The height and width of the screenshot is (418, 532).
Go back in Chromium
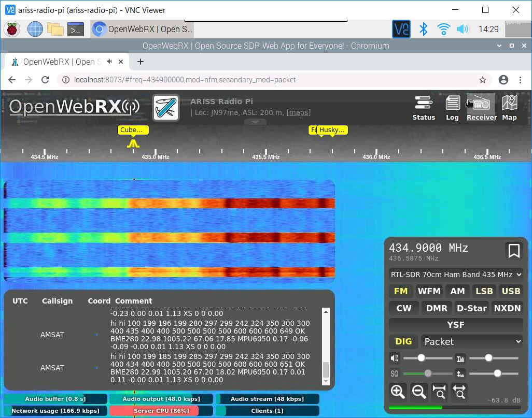click(12, 80)
